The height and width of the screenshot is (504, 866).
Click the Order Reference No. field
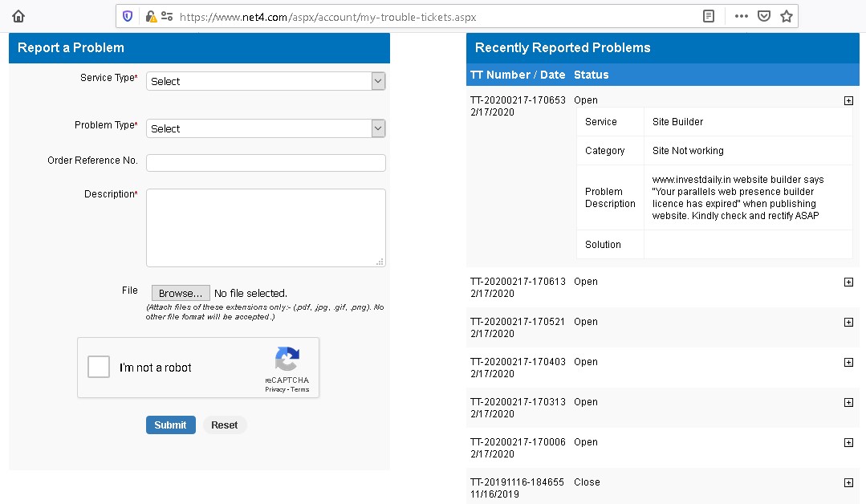tap(266, 163)
